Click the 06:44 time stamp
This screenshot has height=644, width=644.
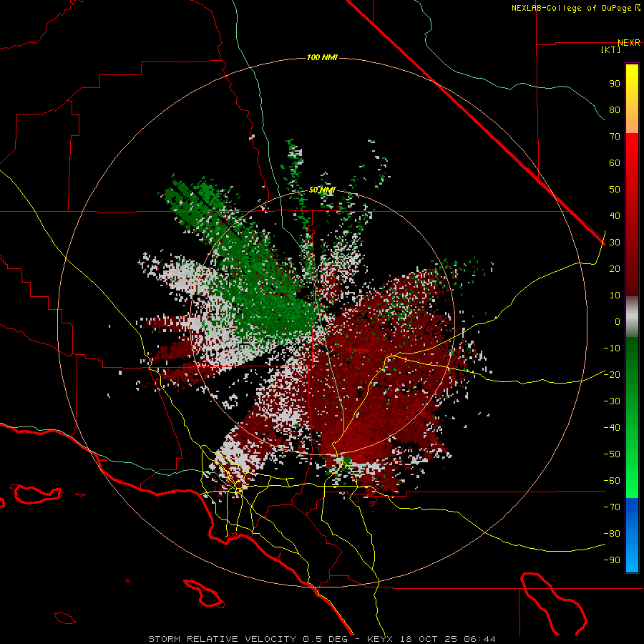click(479, 639)
